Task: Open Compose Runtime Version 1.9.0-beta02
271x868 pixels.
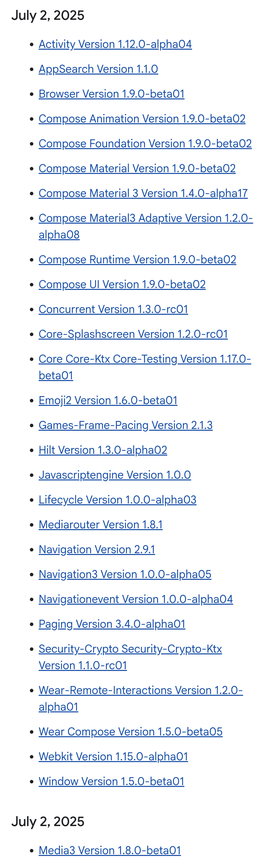Action: (137, 260)
